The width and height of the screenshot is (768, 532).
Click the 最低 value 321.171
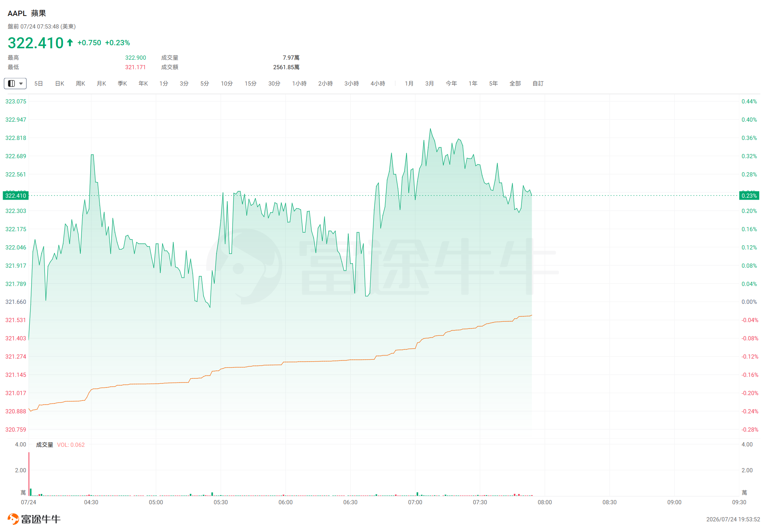pos(135,67)
